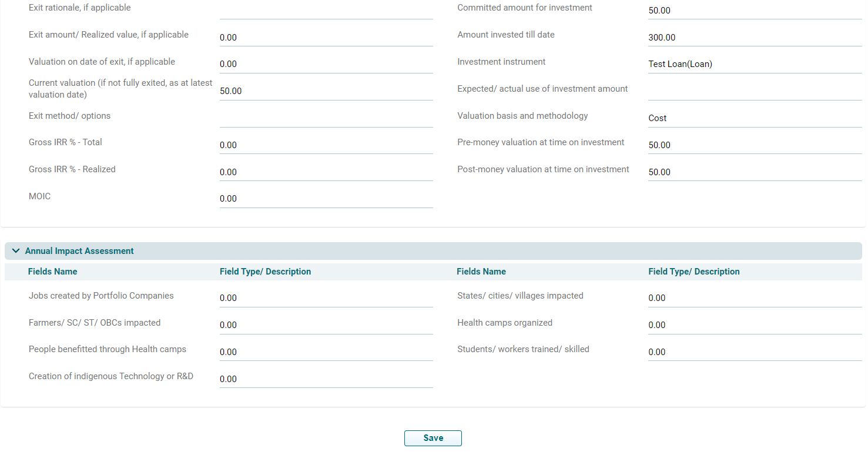Screen dimensions: 868x455
Task: Edit the Pre-money valuation field
Action: coord(755,145)
